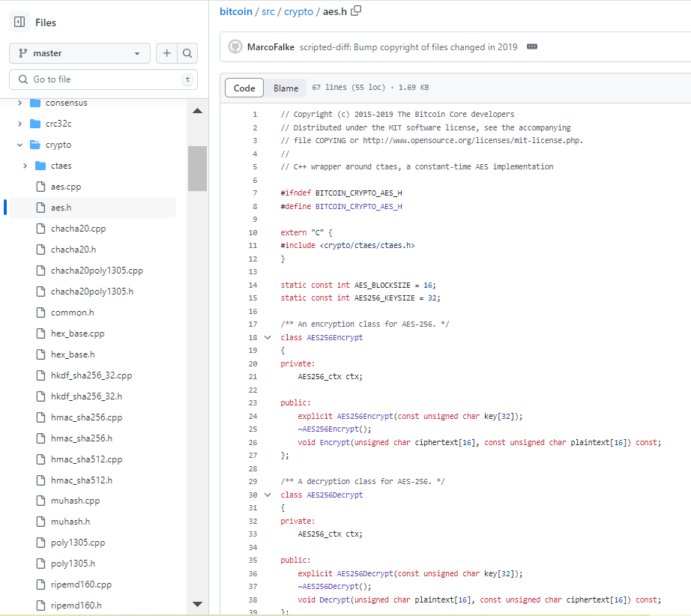
Task: Click file icon beside muhash.h
Action: click(x=40, y=522)
